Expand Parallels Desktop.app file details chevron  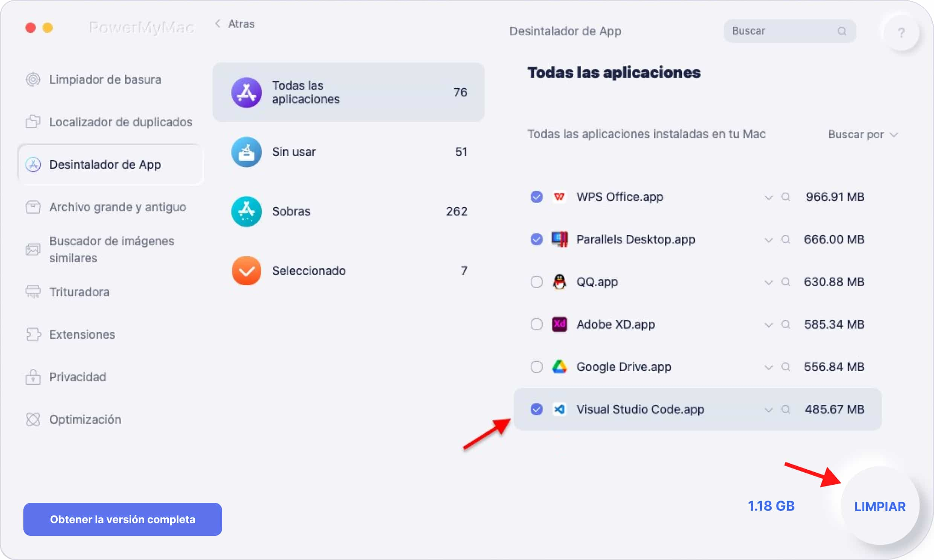768,240
